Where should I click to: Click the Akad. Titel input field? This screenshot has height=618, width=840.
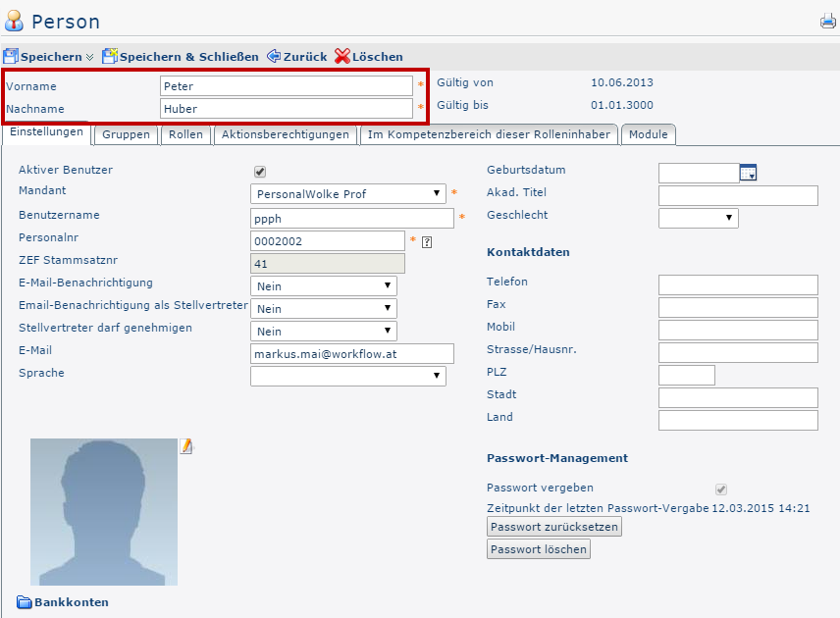pos(738,195)
